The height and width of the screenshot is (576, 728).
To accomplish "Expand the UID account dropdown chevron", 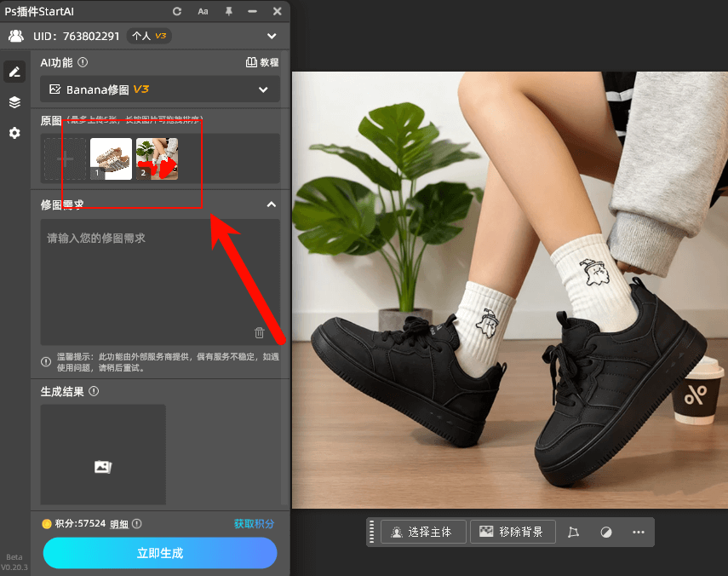I will 272,36.
